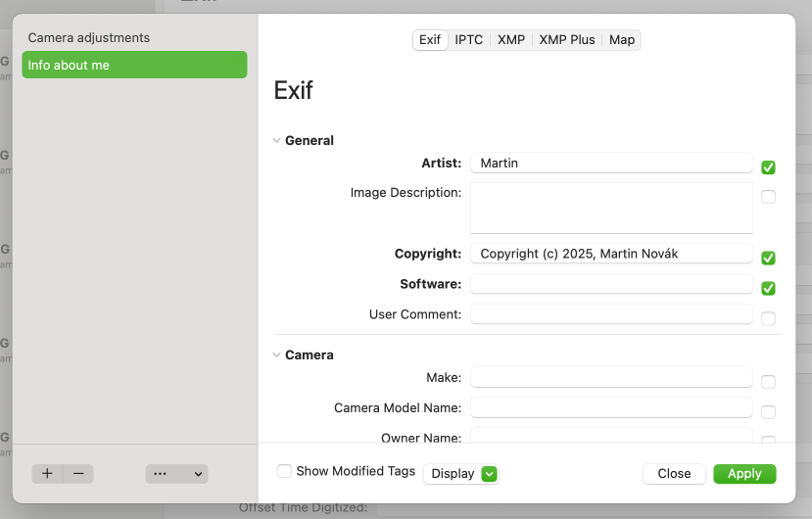Open the Display dropdown menu
Screen dimensions: 812x519
click(x=461, y=474)
